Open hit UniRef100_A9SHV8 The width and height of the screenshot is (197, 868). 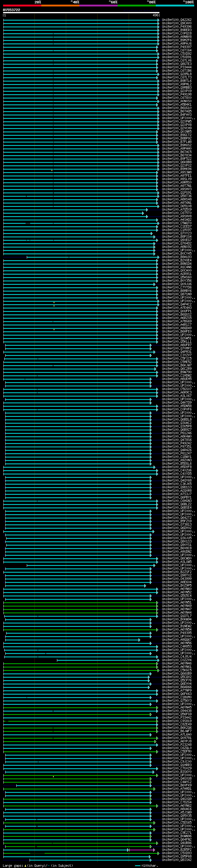point(176,216)
